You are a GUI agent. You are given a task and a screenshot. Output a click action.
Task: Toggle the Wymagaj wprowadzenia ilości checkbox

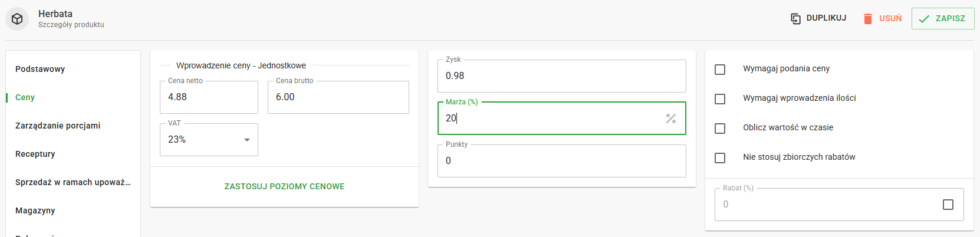(720, 99)
